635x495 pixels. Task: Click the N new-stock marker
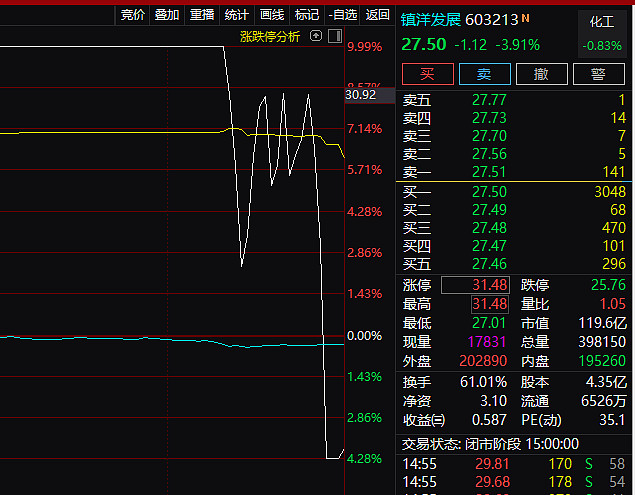click(x=525, y=18)
